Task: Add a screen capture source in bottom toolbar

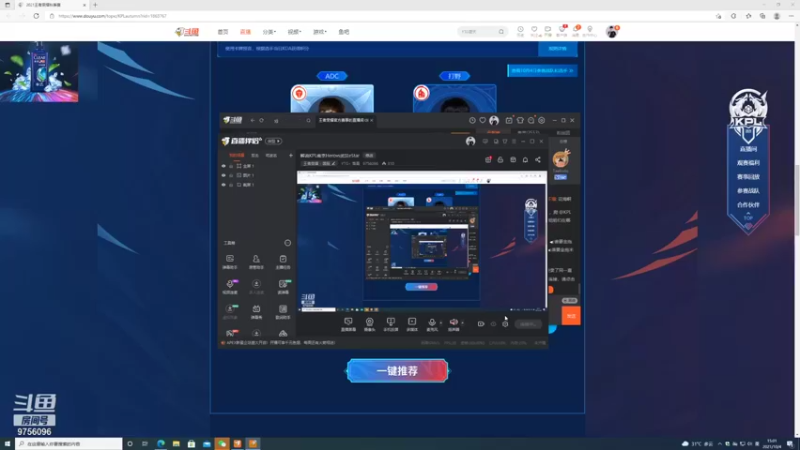Action: point(348,324)
